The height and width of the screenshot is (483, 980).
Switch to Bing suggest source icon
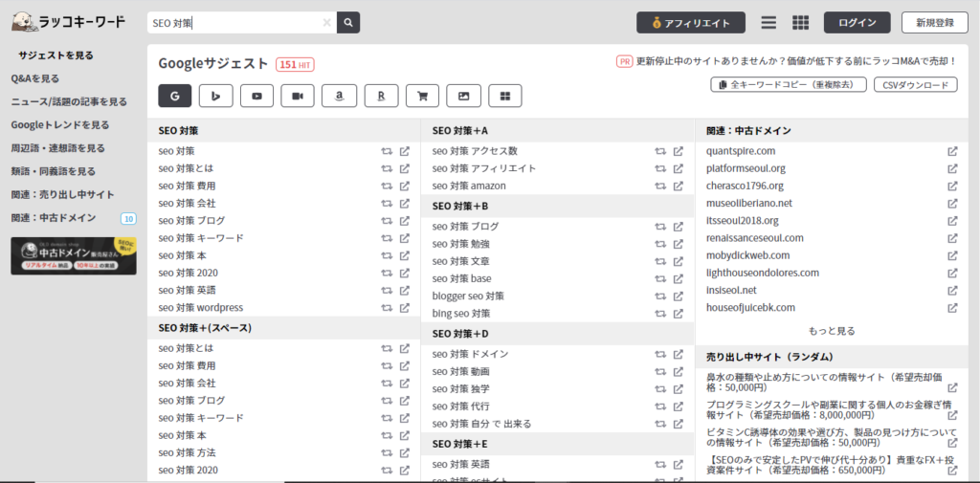[215, 96]
